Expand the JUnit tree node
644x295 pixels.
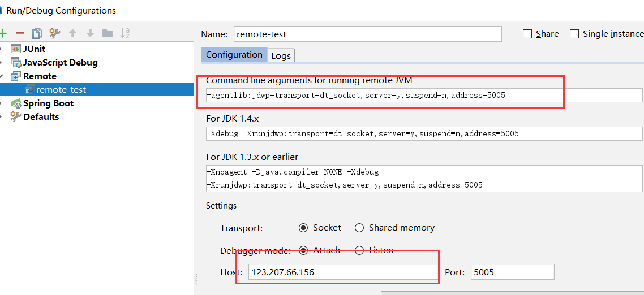pyautogui.click(x=2, y=49)
